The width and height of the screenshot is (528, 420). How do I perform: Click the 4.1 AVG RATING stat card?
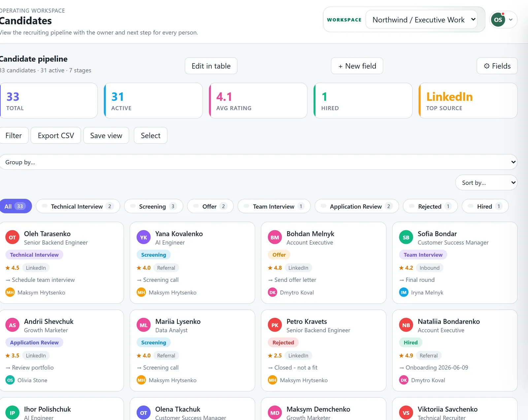tap(258, 101)
